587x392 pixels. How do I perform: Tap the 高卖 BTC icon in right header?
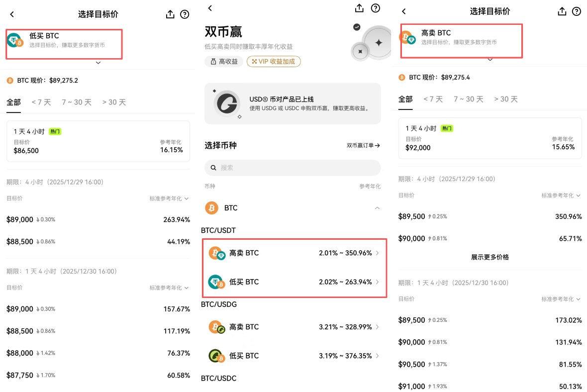pyautogui.click(x=407, y=38)
